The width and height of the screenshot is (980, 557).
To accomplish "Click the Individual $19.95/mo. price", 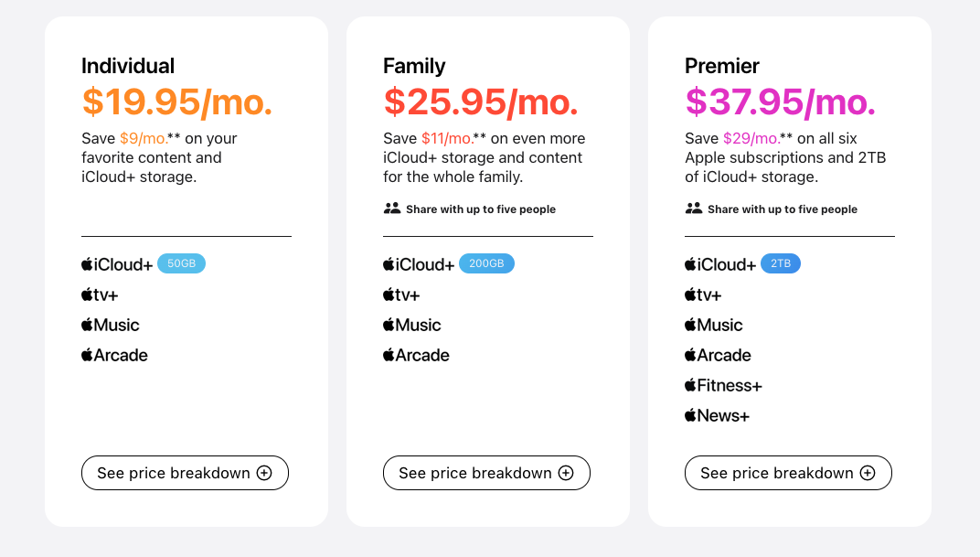I will [177, 102].
